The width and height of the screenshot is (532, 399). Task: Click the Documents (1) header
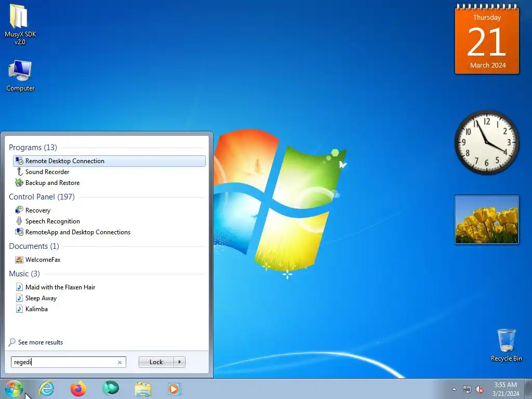(34, 246)
